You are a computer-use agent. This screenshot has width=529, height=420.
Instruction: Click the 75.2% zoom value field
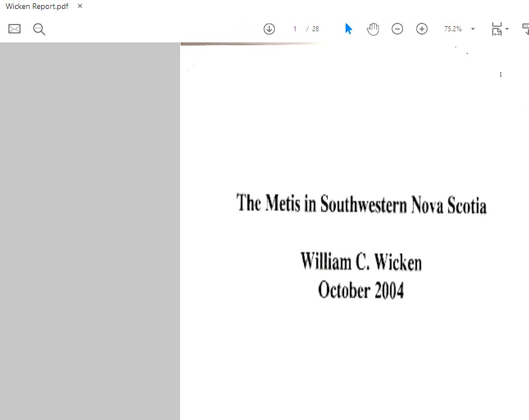(453, 29)
